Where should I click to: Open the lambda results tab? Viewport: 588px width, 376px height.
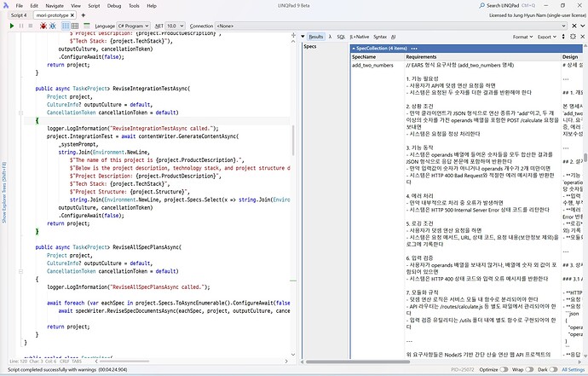click(330, 37)
